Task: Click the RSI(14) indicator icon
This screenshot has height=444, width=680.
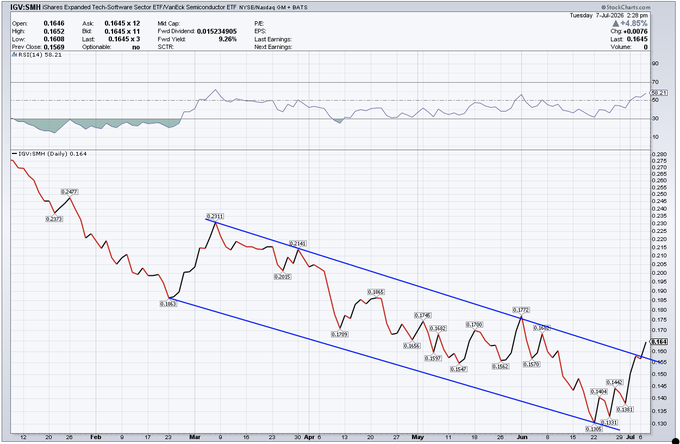Action: pos(15,55)
